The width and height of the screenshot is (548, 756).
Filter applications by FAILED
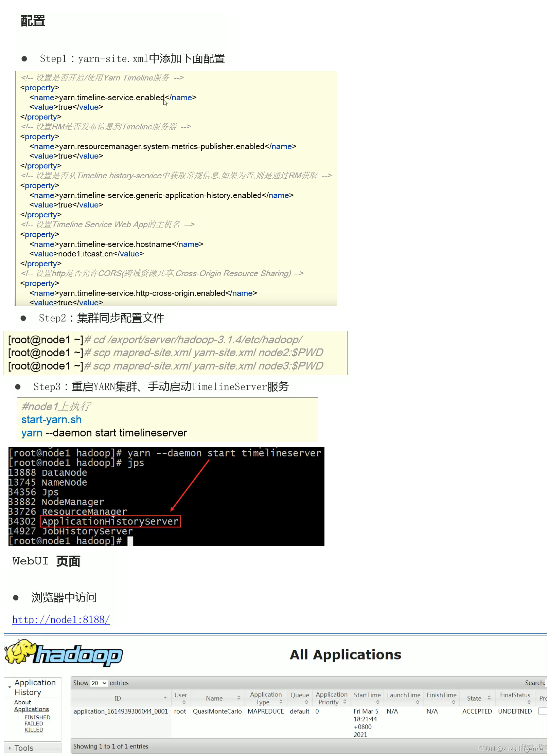pyautogui.click(x=34, y=723)
